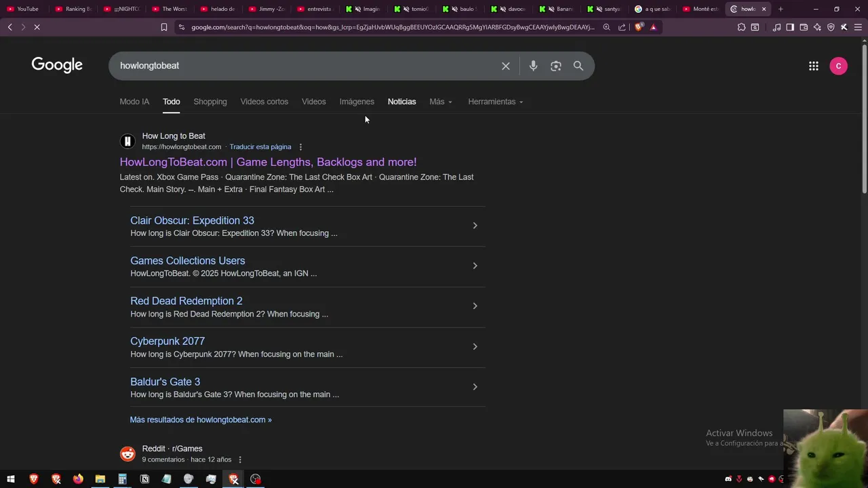
Task: Click the browser address bar URL
Action: click(392, 27)
